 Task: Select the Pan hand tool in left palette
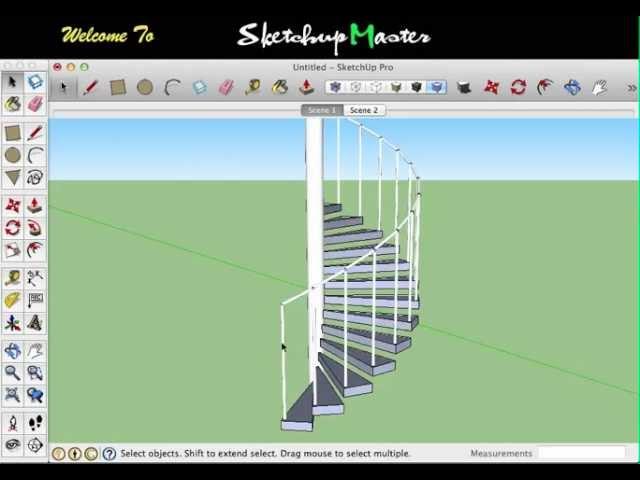(x=35, y=351)
